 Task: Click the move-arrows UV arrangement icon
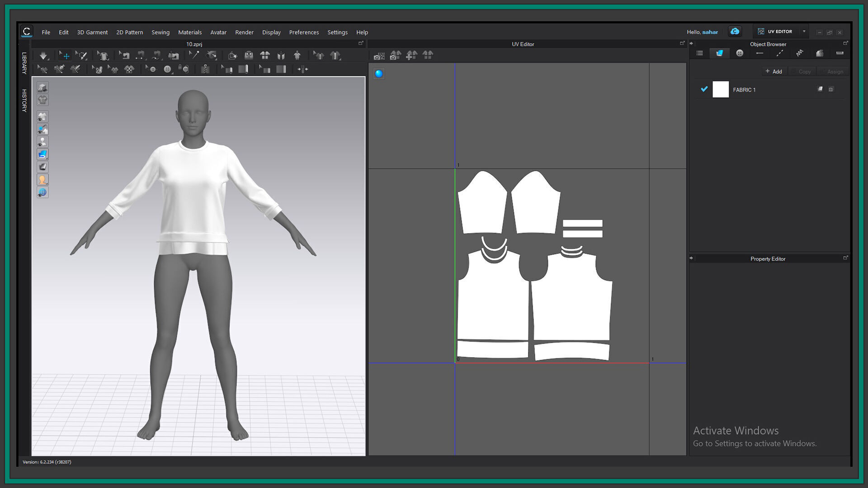(412, 55)
